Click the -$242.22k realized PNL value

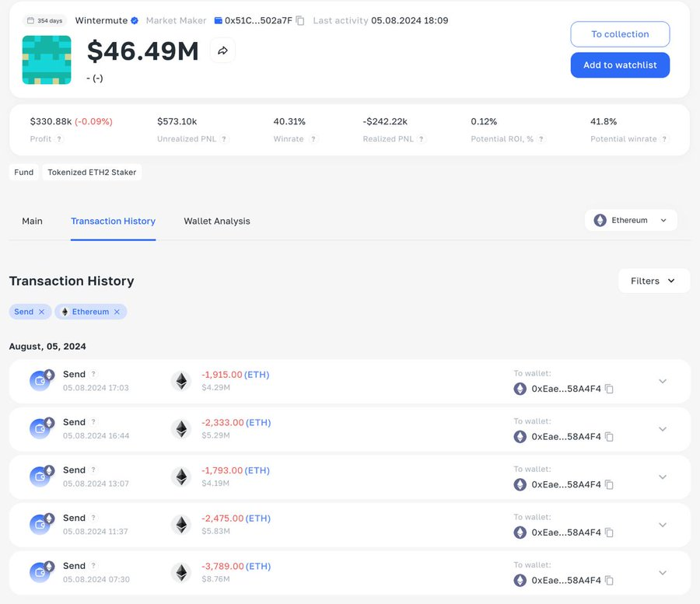click(x=385, y=121)
